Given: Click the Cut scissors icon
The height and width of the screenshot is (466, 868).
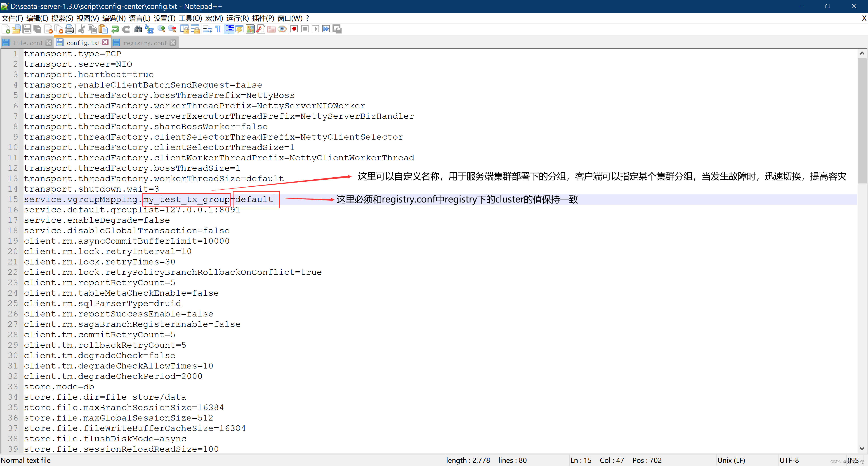Looking at the screenshot, I should pyautogui.click(x=82, y=29).
